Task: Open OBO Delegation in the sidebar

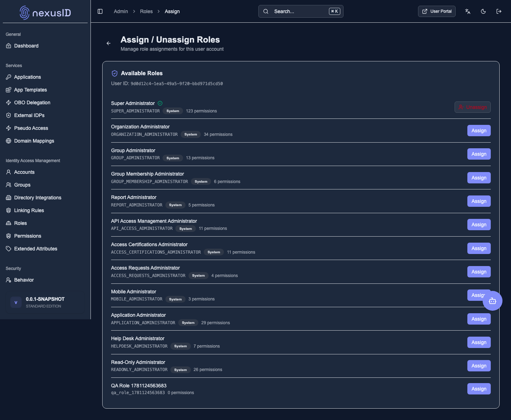Action: 45,103
